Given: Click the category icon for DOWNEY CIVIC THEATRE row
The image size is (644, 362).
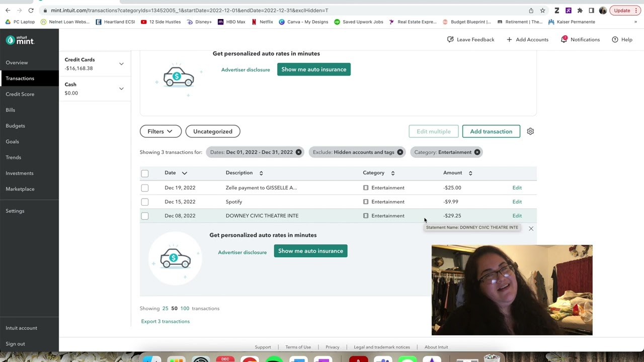Looking at the screenshot, I should (366, 216).
